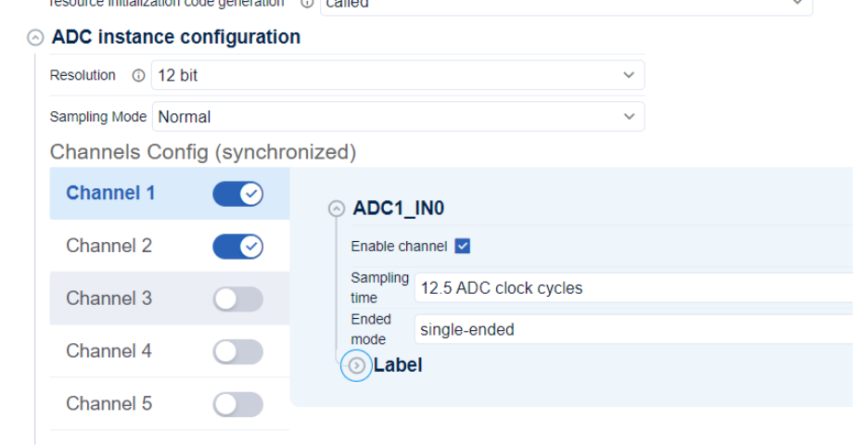Click info icon next to code generation
Viewport: 868px width, 445px height.
[306, 4]
